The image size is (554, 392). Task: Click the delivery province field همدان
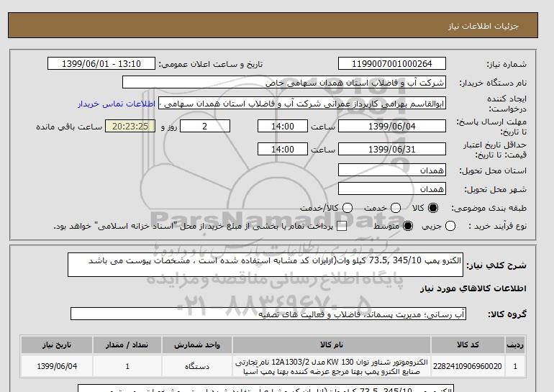click(392, 170)
